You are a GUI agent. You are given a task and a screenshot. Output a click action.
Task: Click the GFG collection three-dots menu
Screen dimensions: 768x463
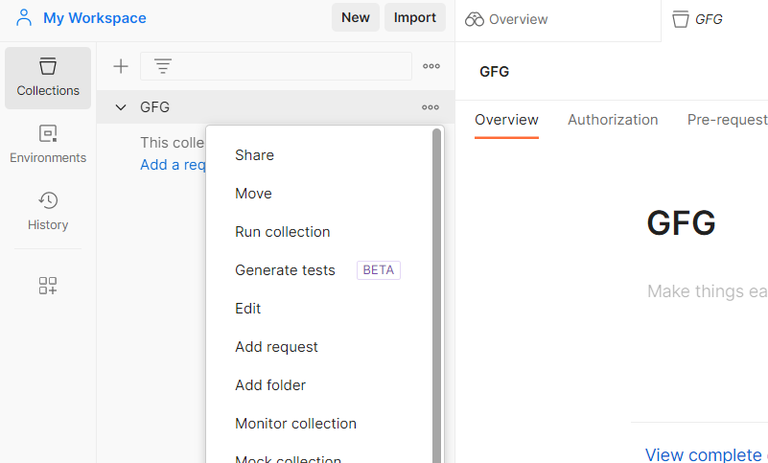[x=430, y=107]
